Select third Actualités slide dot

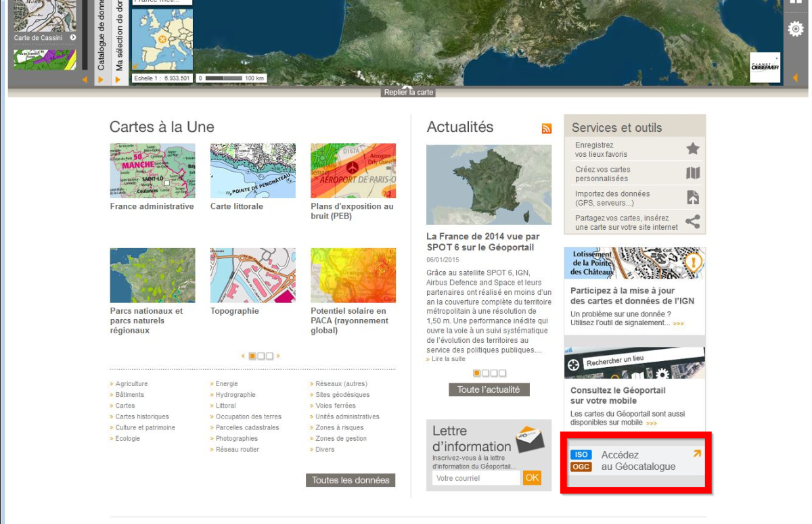pos(494,373)
